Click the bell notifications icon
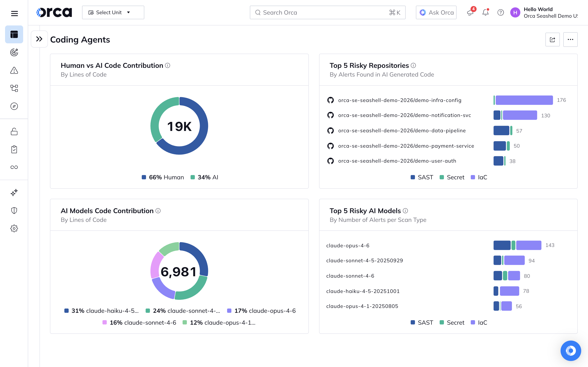 [x=486, y=12]
